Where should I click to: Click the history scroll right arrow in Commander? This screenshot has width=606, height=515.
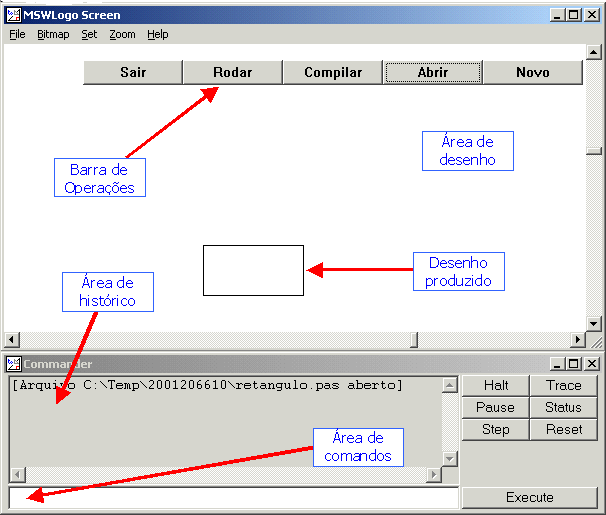pos(434,474)
